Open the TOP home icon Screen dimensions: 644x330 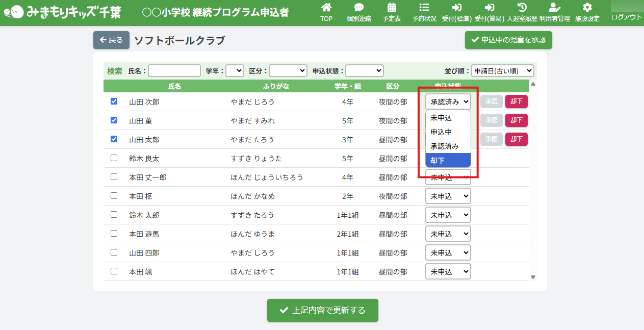pos(326,8)
